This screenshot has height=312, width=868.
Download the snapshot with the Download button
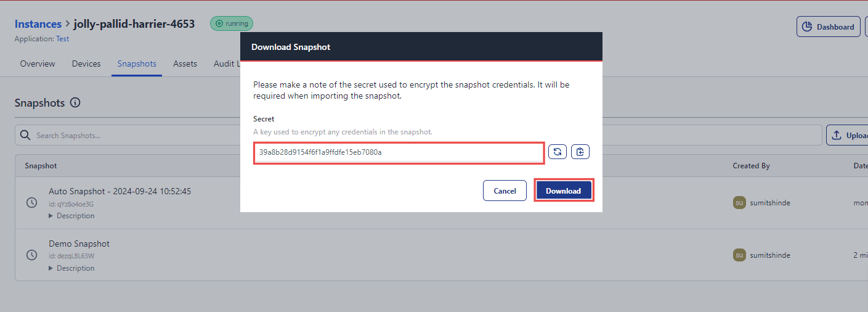[564, 191]
